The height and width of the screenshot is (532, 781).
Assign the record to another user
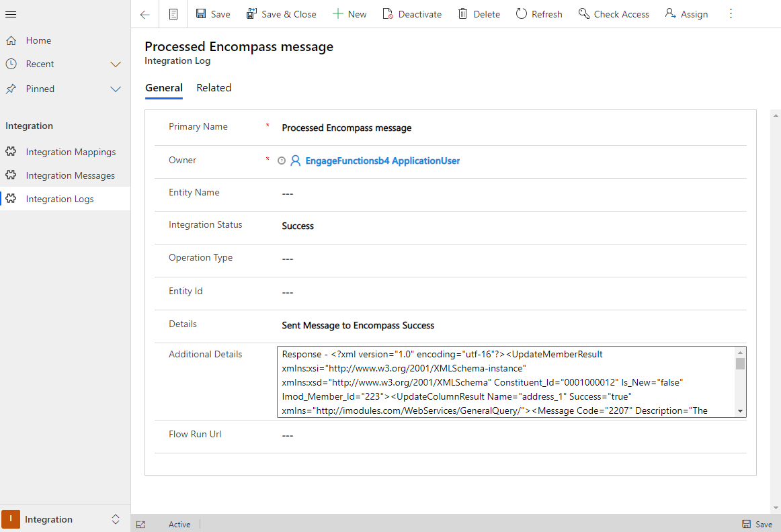click(686, 14)
